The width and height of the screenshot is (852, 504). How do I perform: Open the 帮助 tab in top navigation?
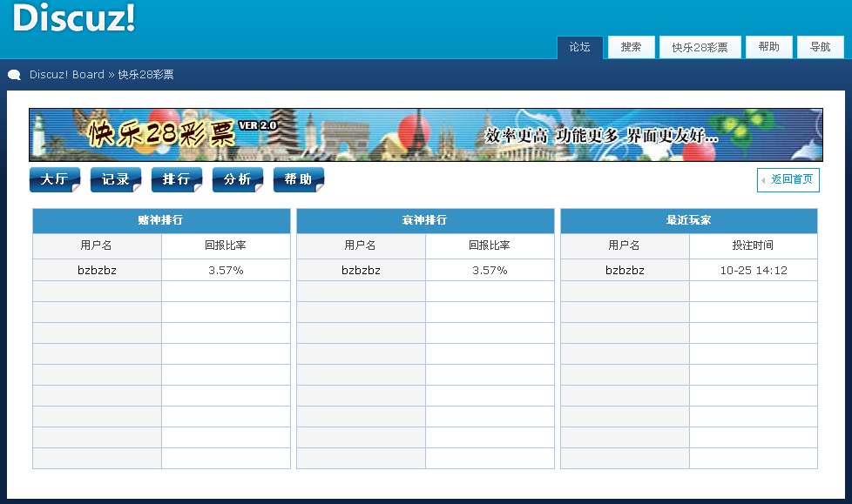tap(769, 47)
